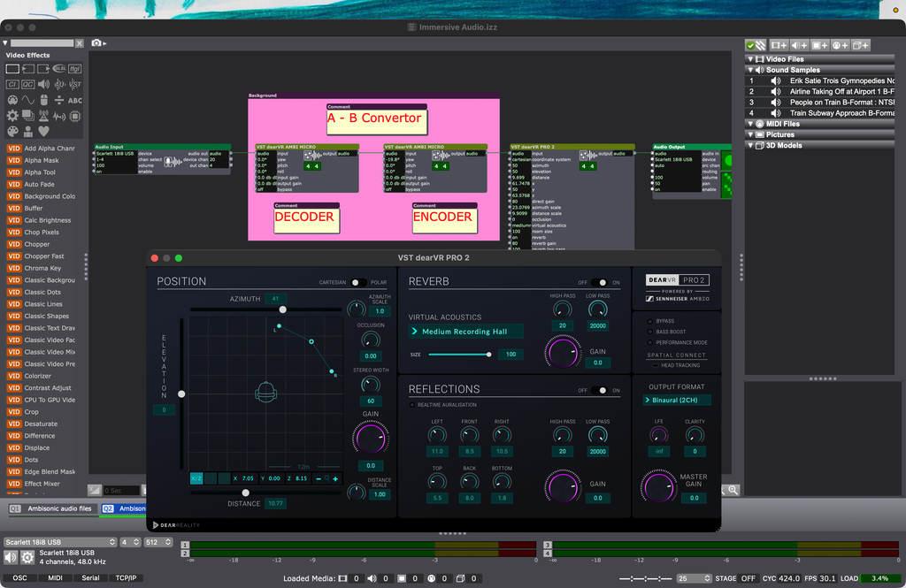
Task: Click the add sound sample button in media panel
Action: point(800,45)
